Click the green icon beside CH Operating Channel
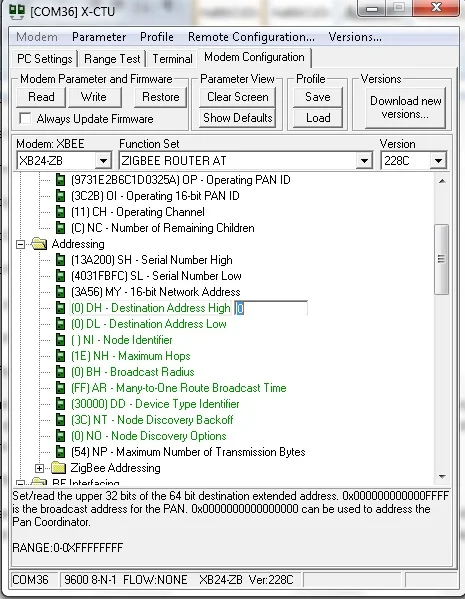Screen dimensions: 465x599 click(x=60, y=212)
